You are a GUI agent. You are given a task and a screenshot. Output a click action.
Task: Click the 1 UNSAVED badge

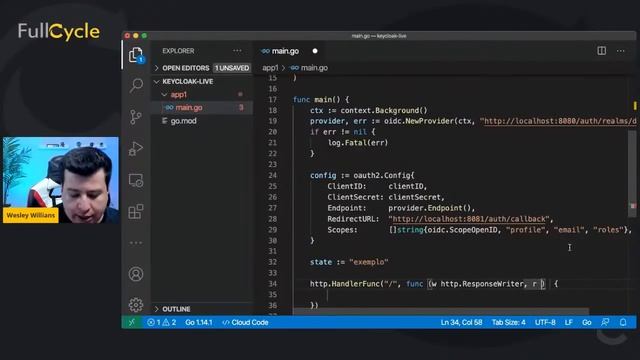232,68
